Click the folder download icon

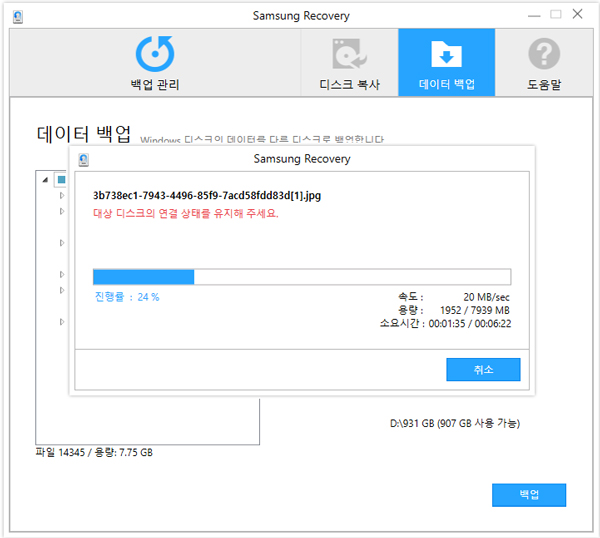point(447,54)
